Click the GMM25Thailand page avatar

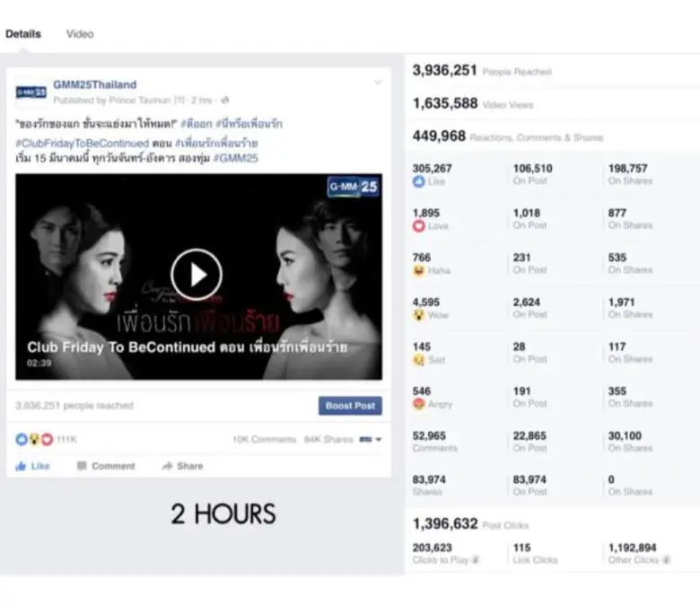[31, 92]
